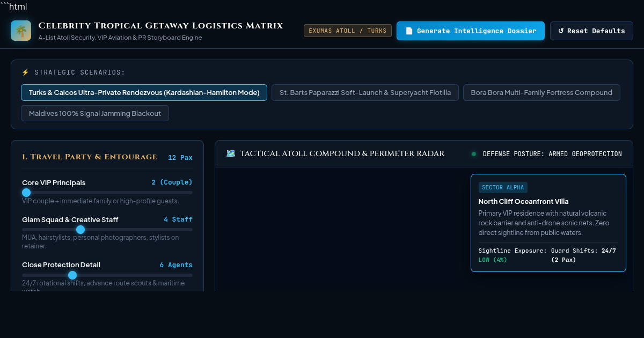The image size is (644, 338).
Task: Click the Reset Defaults button
Action: (591, 31)
